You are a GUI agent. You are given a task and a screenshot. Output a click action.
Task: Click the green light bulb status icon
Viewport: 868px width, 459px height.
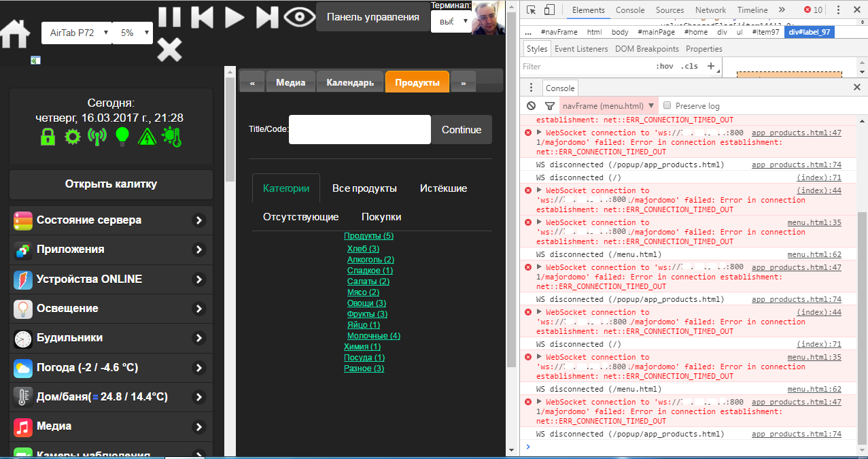click(x=122, y=137)
